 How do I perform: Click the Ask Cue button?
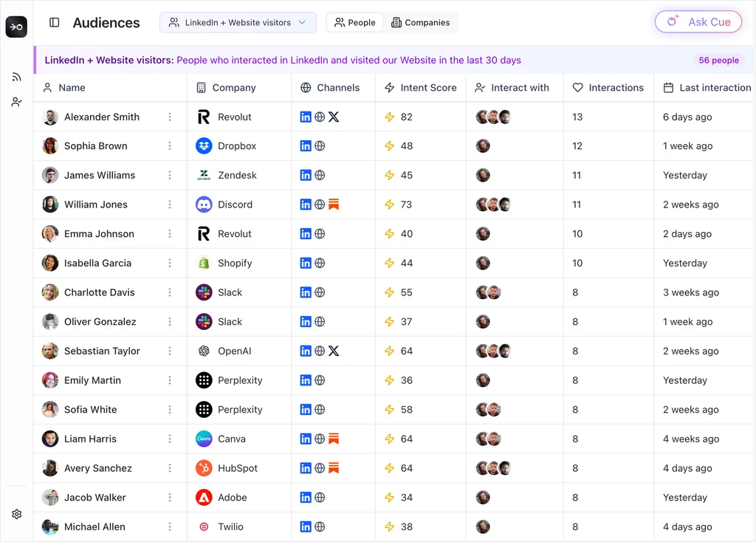click(x=698, y=22)
